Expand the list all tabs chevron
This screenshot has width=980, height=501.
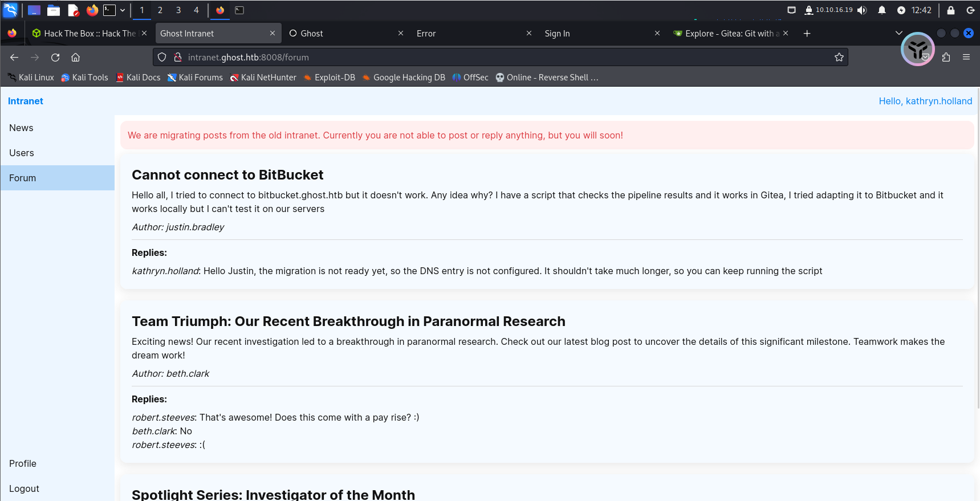(898, 34)
